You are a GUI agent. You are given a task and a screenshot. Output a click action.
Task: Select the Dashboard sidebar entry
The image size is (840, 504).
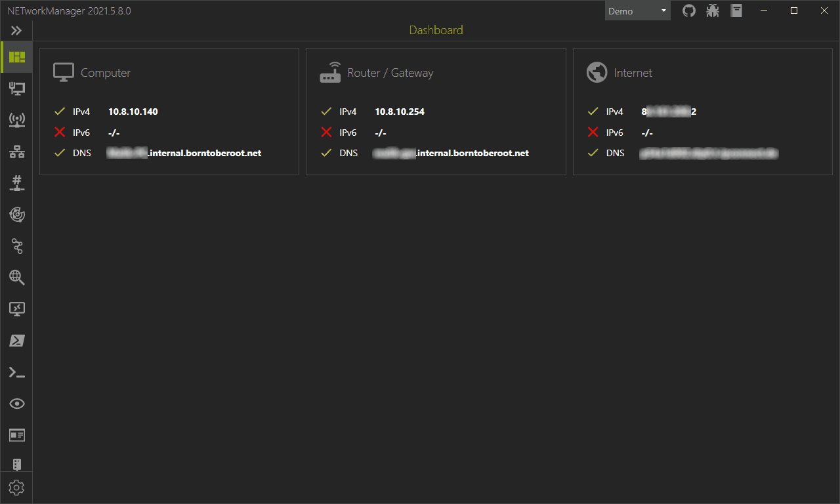tap(16, 56)
